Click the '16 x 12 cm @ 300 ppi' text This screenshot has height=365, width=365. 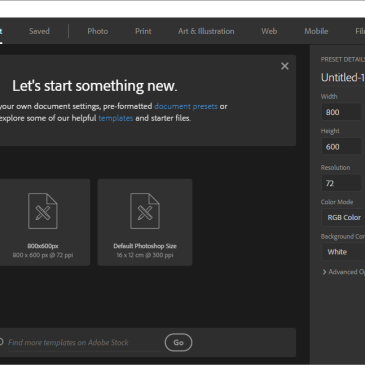[x=145, y=255]
